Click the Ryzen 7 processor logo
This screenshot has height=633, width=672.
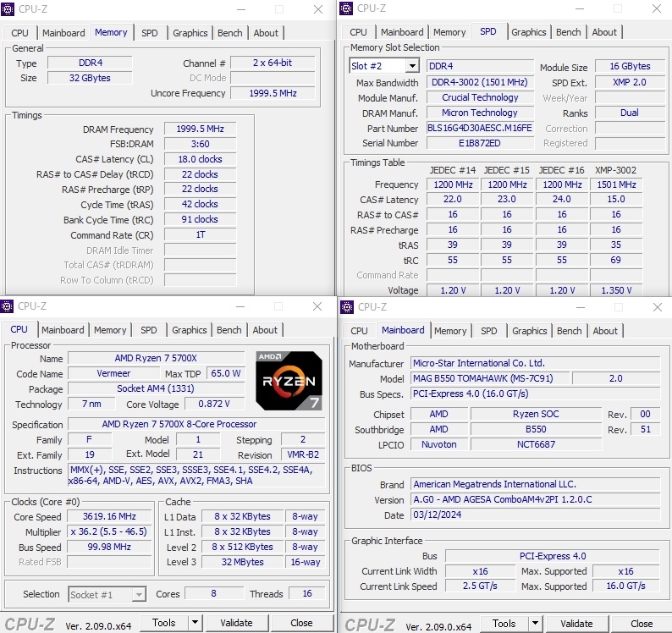(x=289, y=381)
